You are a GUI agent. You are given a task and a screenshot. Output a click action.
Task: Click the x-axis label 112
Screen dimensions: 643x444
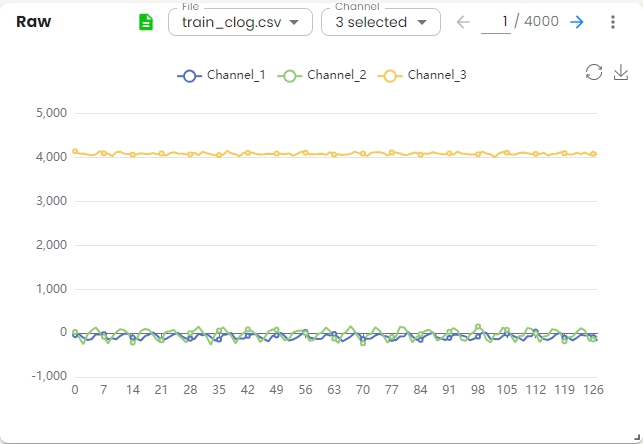point(536,389)
